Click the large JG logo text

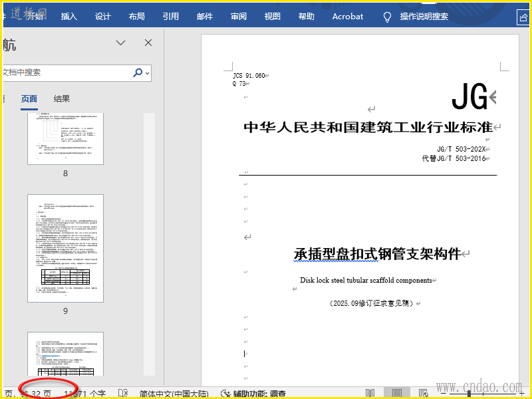point(469,96)
